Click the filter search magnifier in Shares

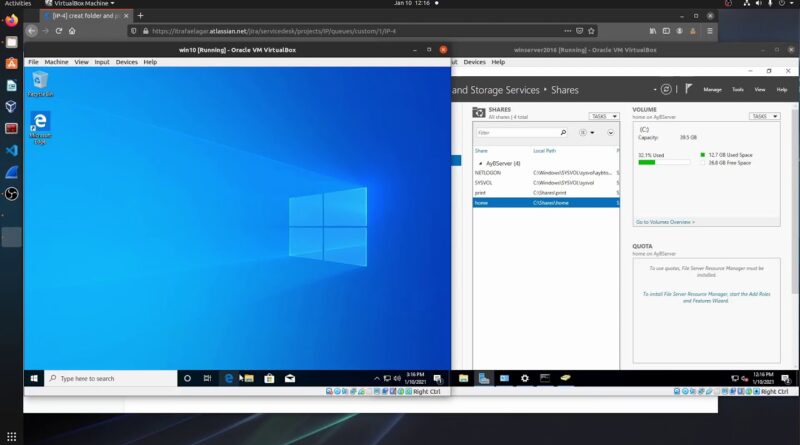(563, 133)
